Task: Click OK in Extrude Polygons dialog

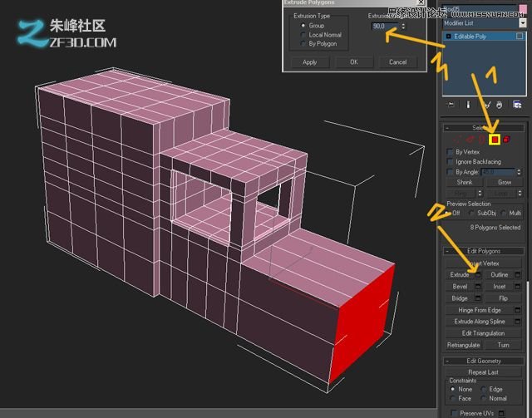Action: point(354,62)
